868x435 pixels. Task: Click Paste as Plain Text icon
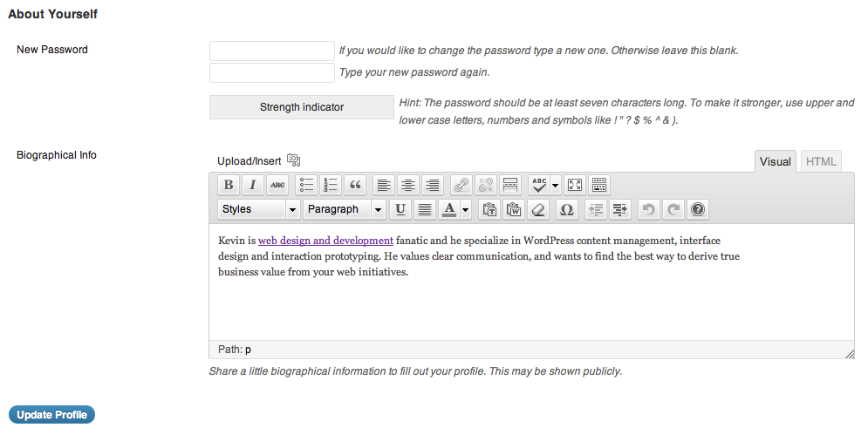[489, 209]
